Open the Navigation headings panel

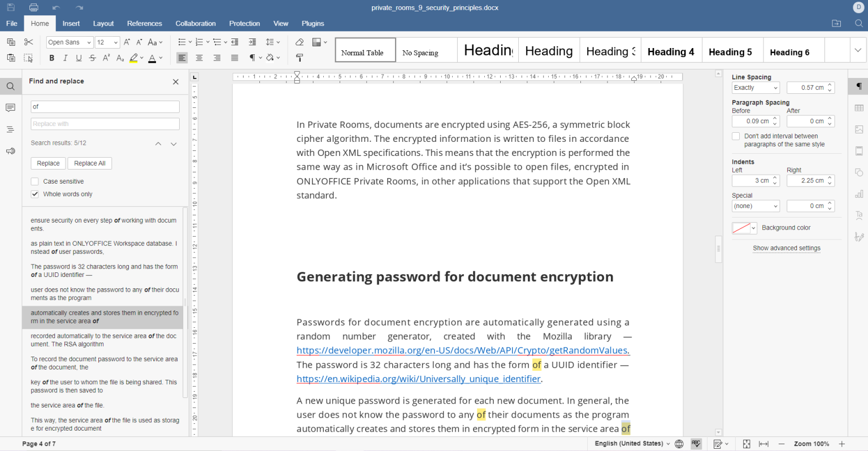(11, 129)
